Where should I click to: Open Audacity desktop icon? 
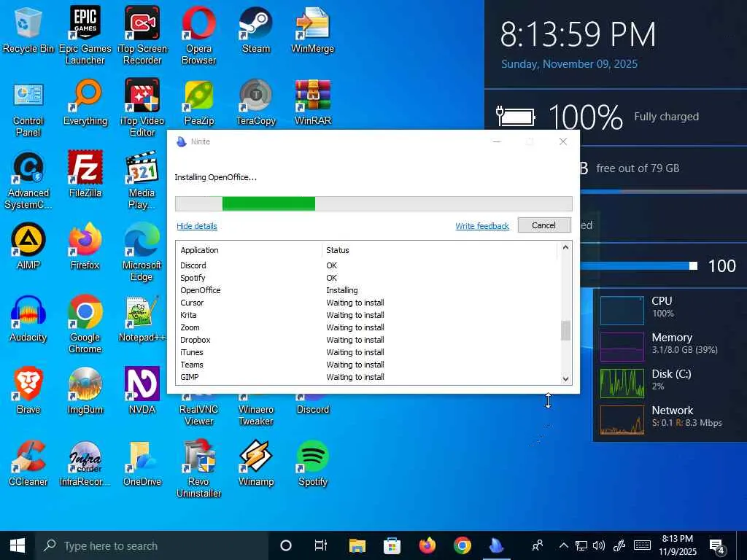click(x=28, y=319)
